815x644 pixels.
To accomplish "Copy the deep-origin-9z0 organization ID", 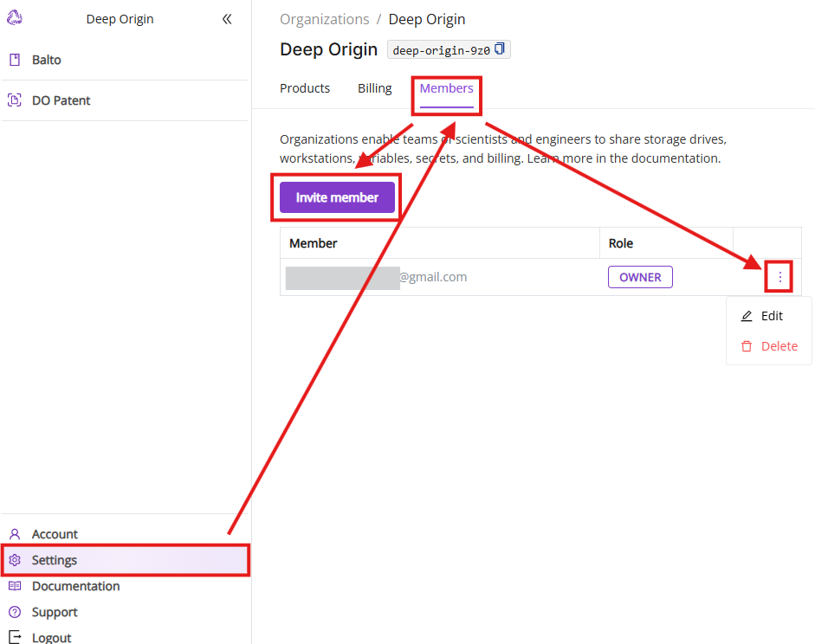I will click(x=500, y=49).
